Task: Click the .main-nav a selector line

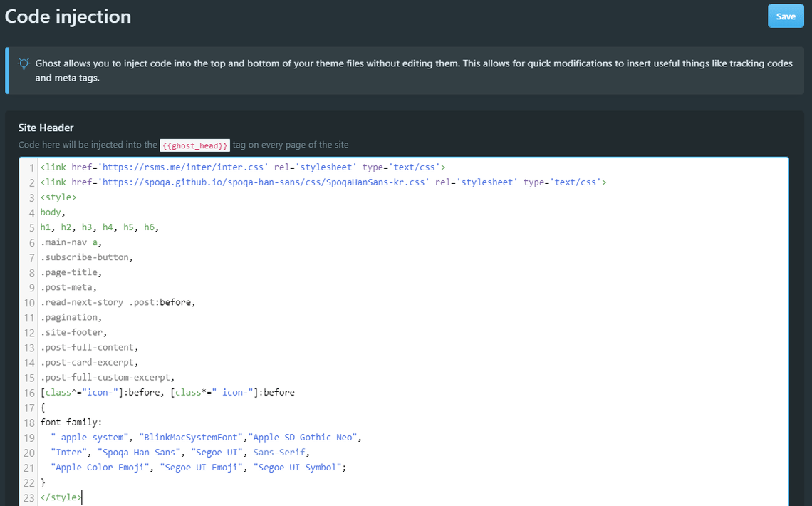Action: (71, 242)
